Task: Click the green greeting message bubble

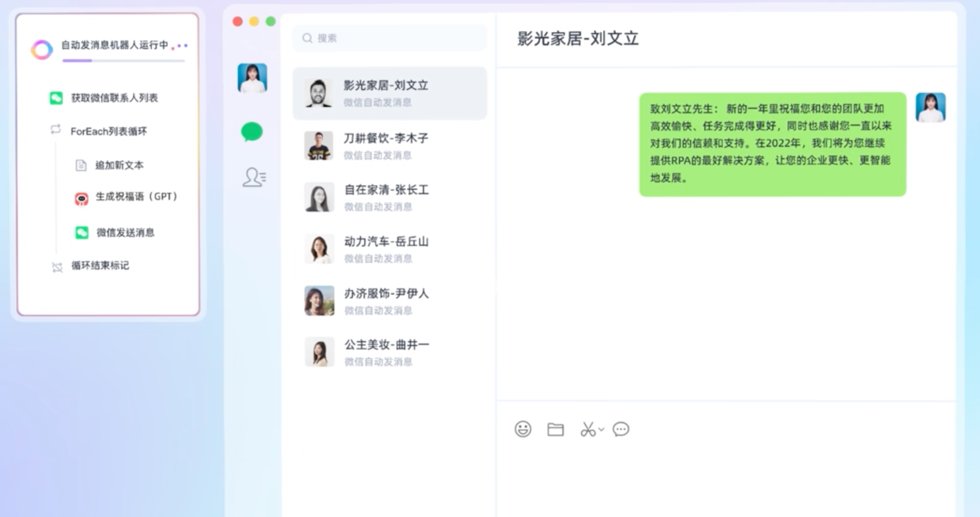Action: (773, 145)
